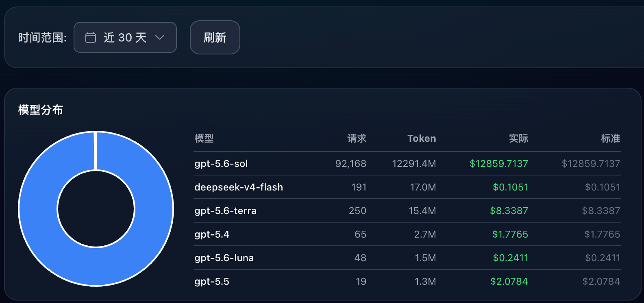Click the Token column header

click(422, 139)
